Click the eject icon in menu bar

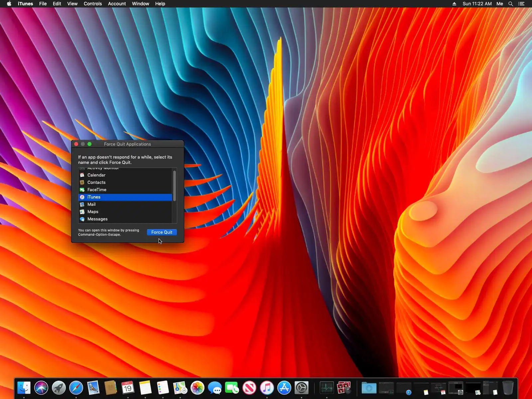[454, 4]
